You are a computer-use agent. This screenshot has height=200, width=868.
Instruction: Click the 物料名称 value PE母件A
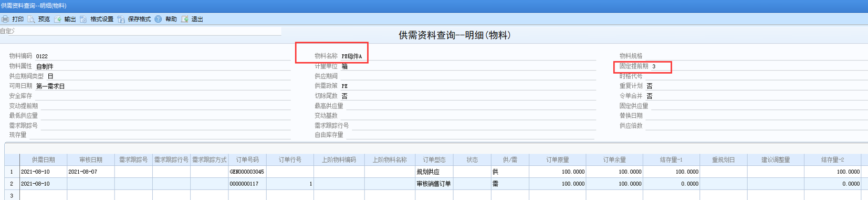tap(352, 56)
